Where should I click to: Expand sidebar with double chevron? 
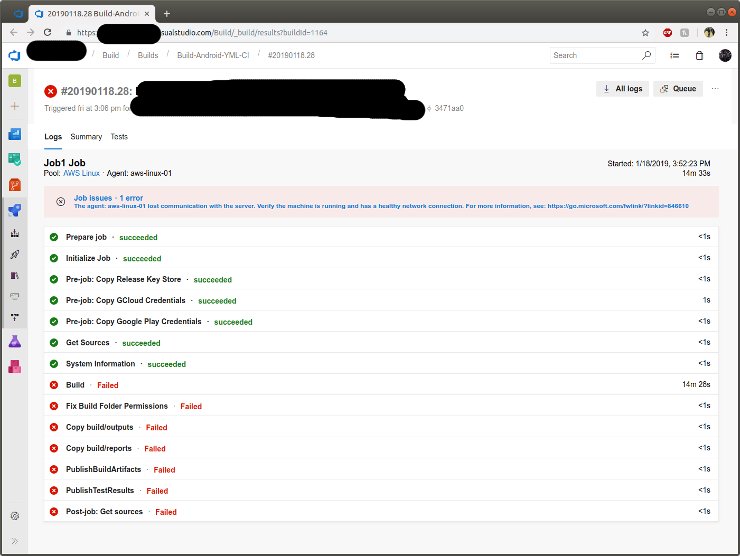15,541
